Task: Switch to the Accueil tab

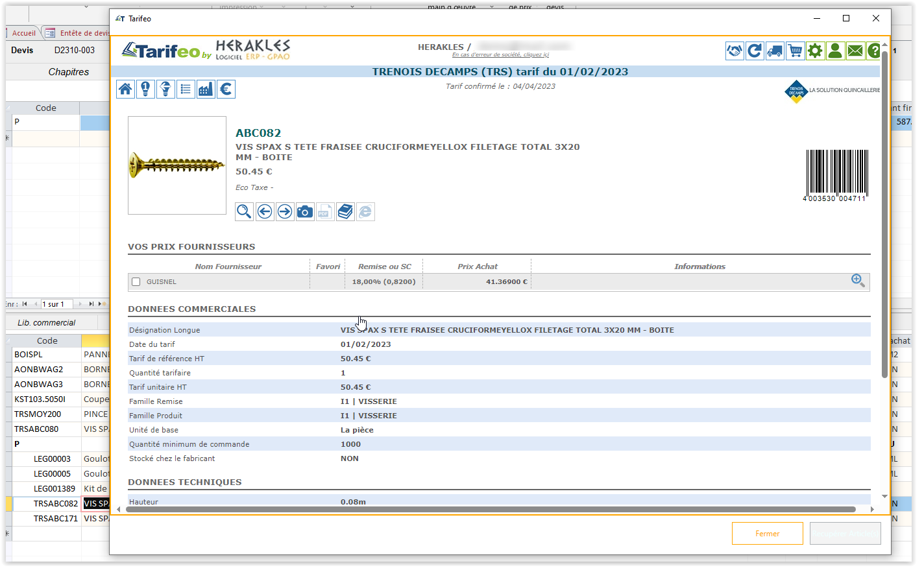Action: (x=23, y=32)
